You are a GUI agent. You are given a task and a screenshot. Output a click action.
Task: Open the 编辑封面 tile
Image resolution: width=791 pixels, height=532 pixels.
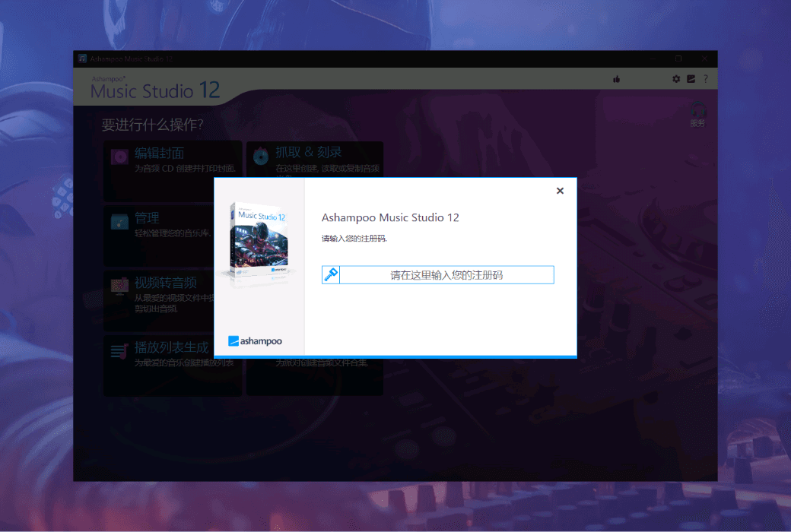pyautogui.click(x=173, y=172)
